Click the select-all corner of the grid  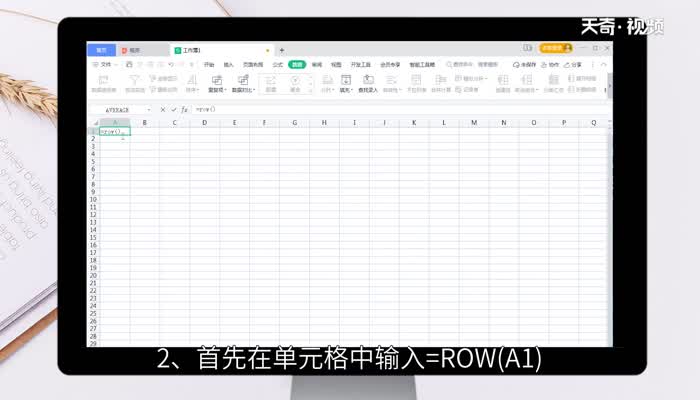pos(94,123)
